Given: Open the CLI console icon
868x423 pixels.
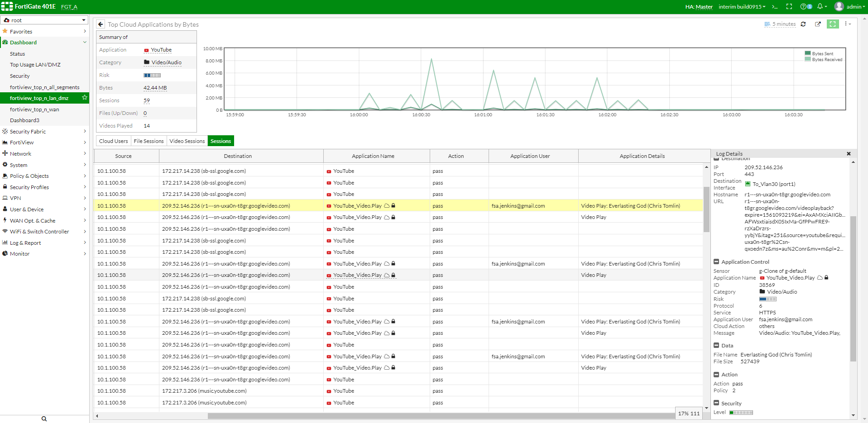Looking at the screenshot, I should point(775,7).
